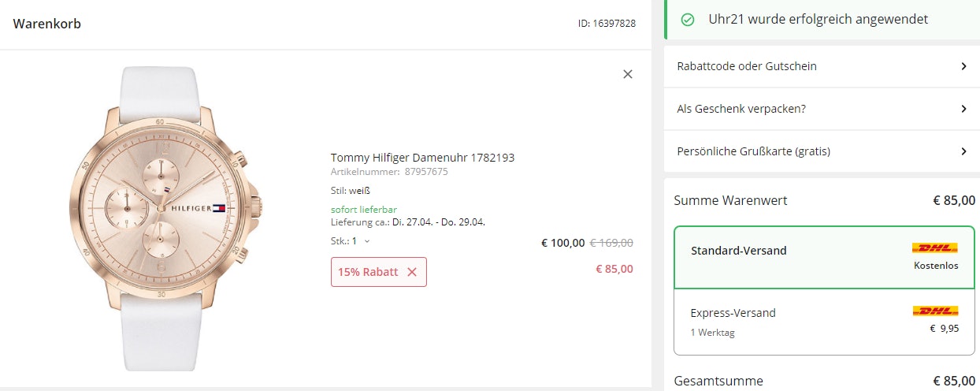This screenshot has width=980, height=391.
Task: Click the Warenkorb heading
Action: [47, 24]
